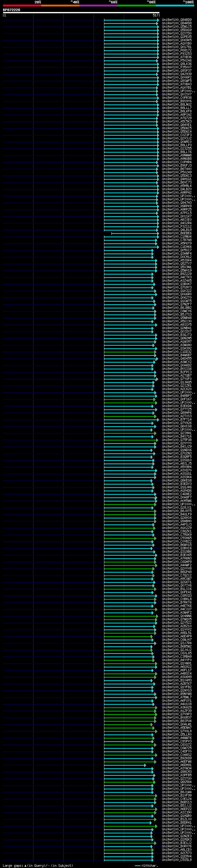Screen dimensions: 197x868
Task: Click the red ~20% identity legend bar
Action: [x=22, y=6]
